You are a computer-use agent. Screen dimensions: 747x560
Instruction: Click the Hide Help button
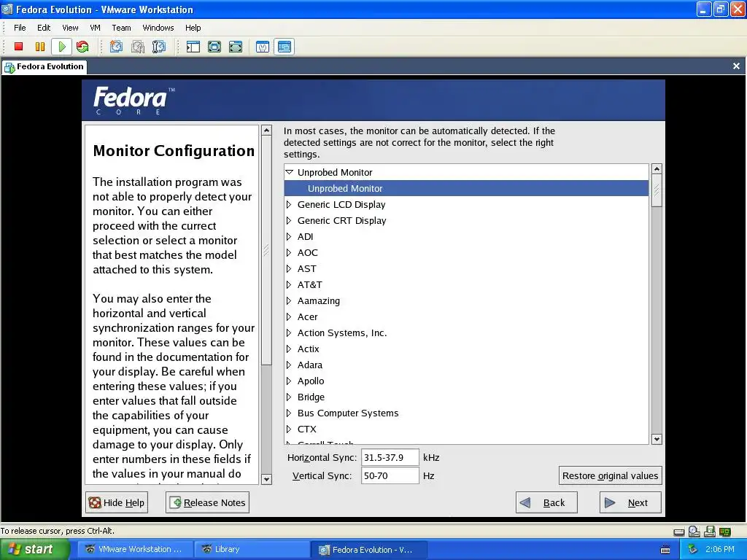pyautogui.click(x=117, y=502)
